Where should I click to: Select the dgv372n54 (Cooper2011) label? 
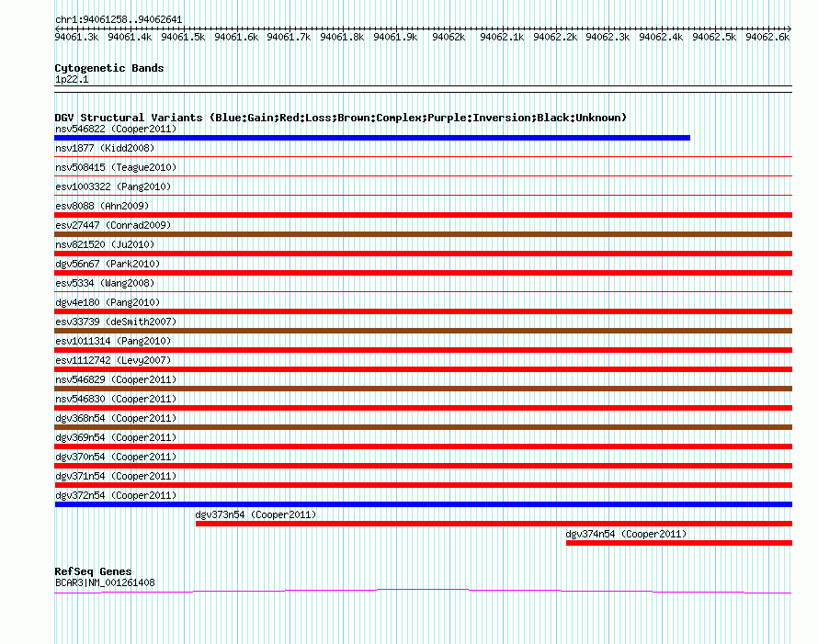click(x=116, y=495)
